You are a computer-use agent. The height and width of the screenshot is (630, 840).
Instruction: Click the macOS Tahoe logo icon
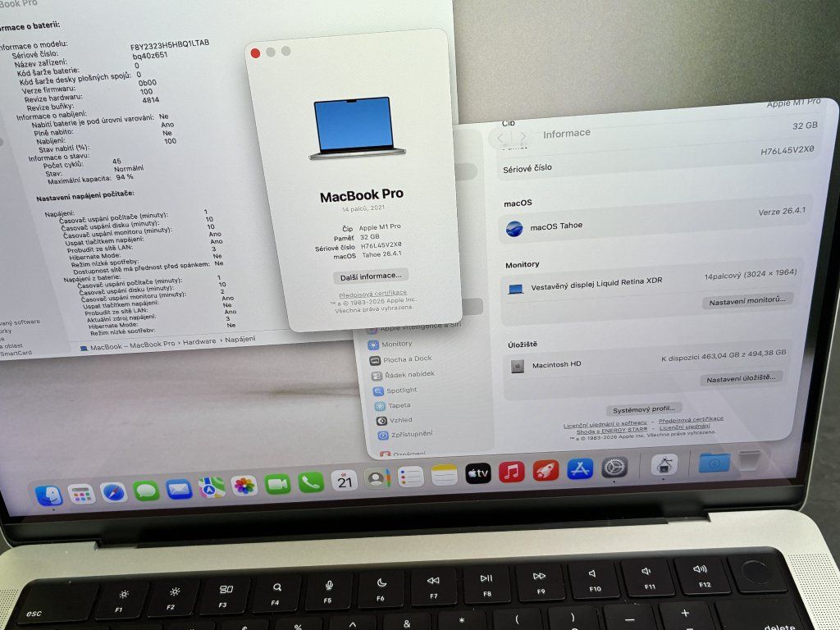514,229
